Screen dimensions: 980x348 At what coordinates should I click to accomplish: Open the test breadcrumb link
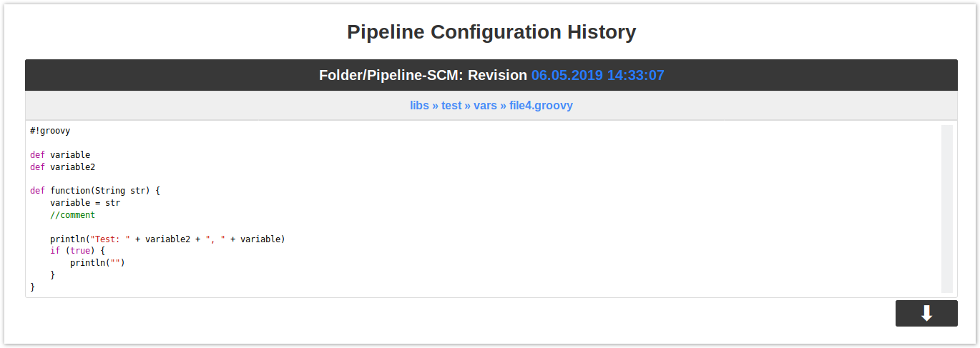451,105
